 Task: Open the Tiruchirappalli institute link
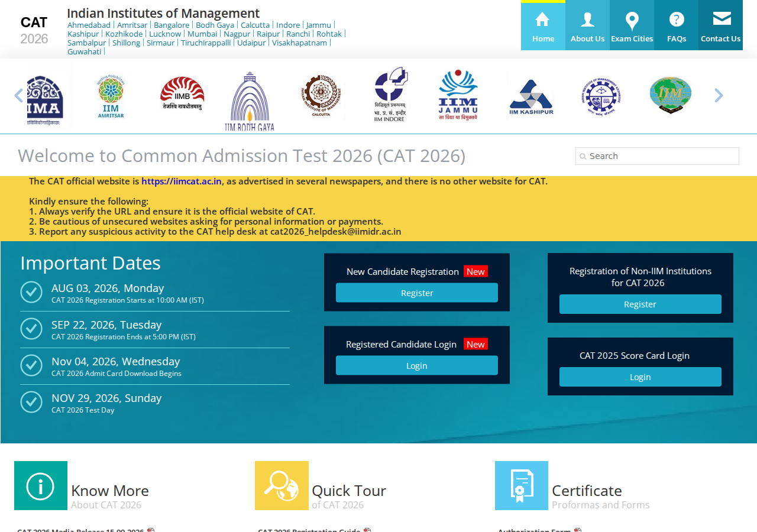(206, 43)
